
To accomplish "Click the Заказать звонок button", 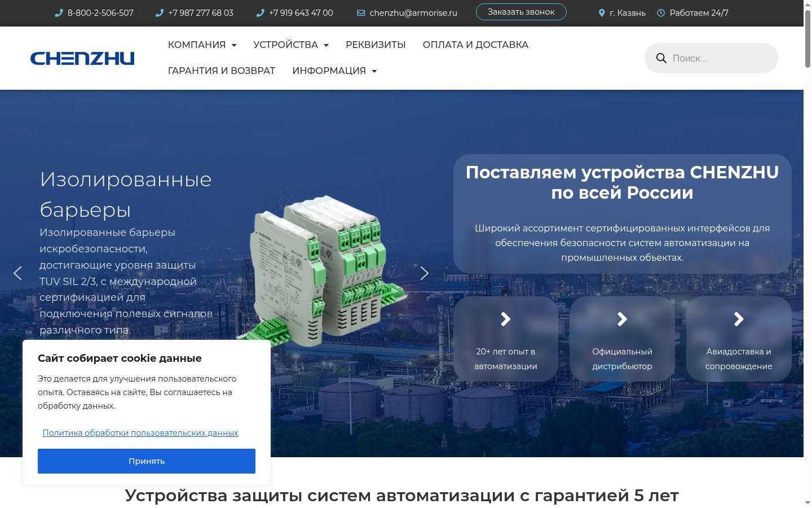I will [x=521, y=12].
